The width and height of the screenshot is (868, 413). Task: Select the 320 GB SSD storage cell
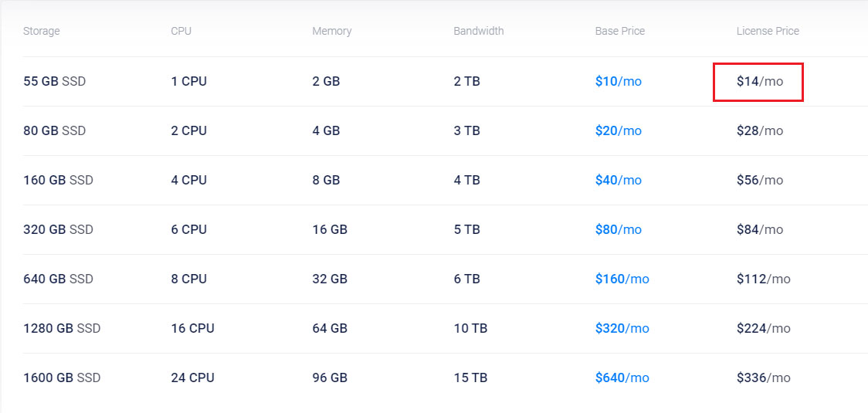point(58,229)
